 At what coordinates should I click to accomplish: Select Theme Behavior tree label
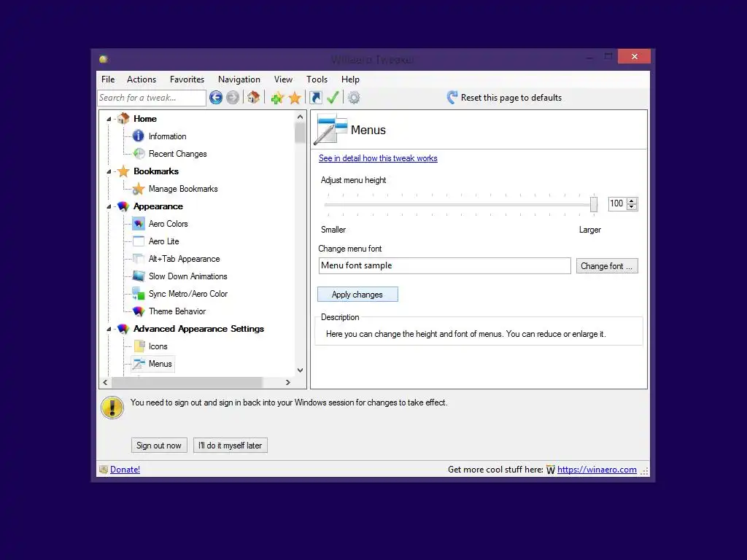(x=177, y=311)
